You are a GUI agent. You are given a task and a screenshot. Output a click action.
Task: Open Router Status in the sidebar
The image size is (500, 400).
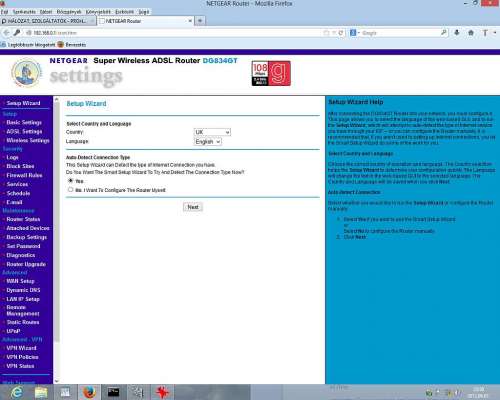click(x=23, y=219)
